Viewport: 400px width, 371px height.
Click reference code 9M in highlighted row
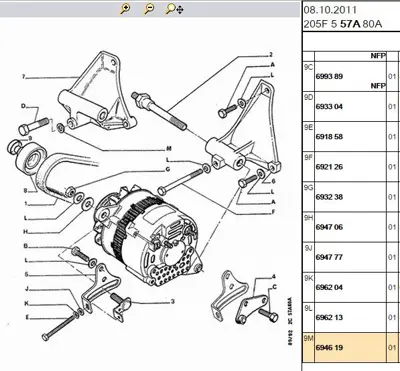308,338
